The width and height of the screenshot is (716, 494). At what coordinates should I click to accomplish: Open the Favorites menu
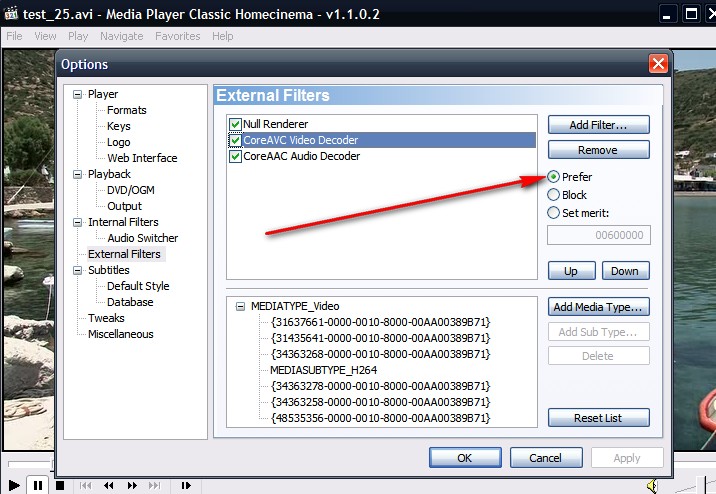pos(178,36)
